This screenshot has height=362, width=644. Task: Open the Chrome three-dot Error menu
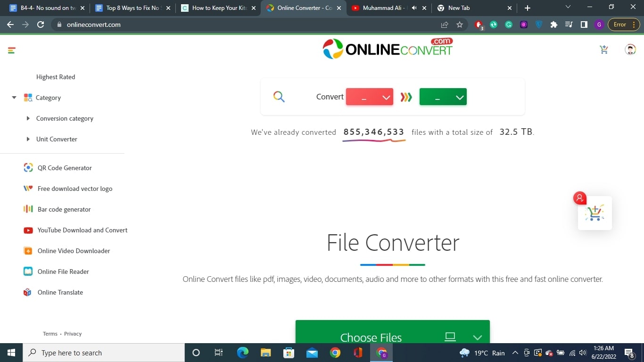623,25
